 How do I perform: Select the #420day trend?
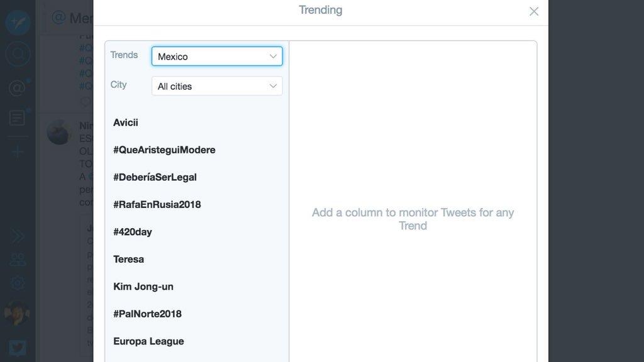point(133,232)
